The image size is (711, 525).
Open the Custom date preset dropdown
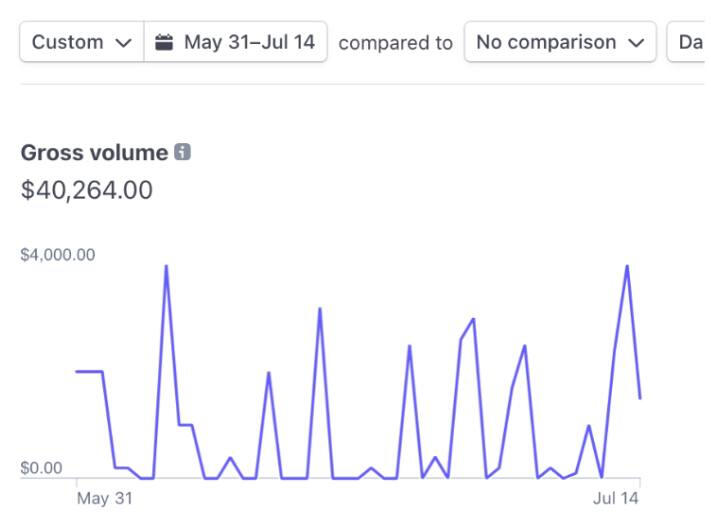pyautogui.click(x=81, y=42)
